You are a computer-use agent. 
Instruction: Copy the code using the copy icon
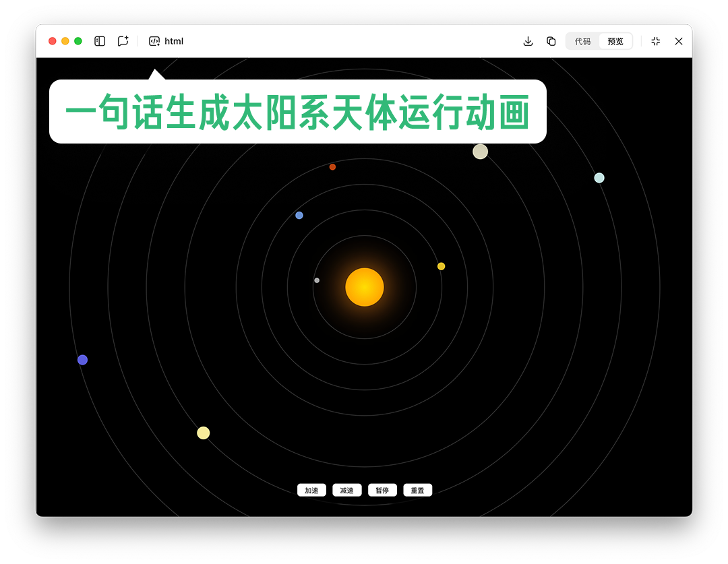coord(551,41)
